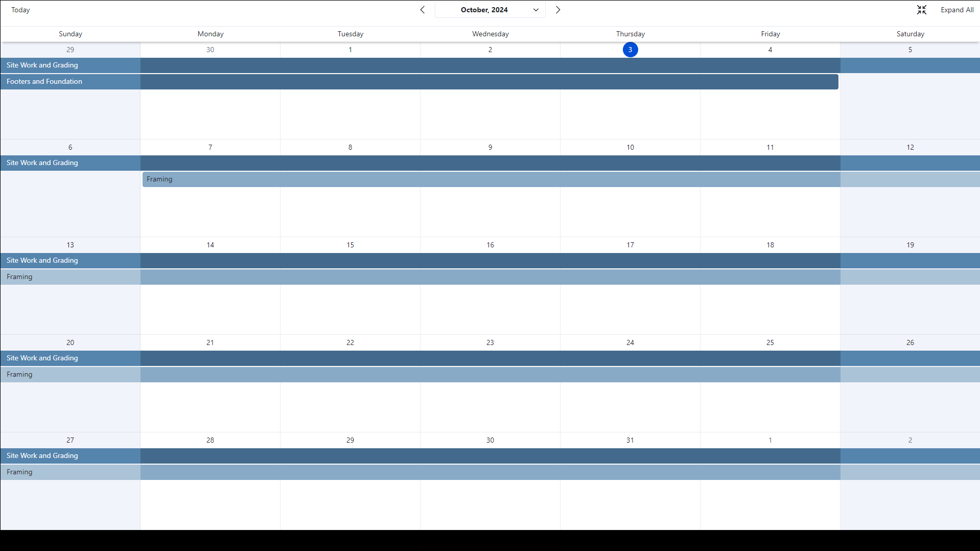
Task: Go to the next month
Action: click(558, 10)
